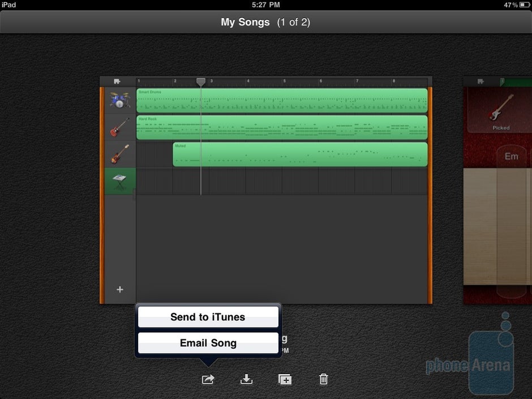Tap measure five on the timeline ruler
The width and height of the screenshot is (532, 399).
click(284, 81)
